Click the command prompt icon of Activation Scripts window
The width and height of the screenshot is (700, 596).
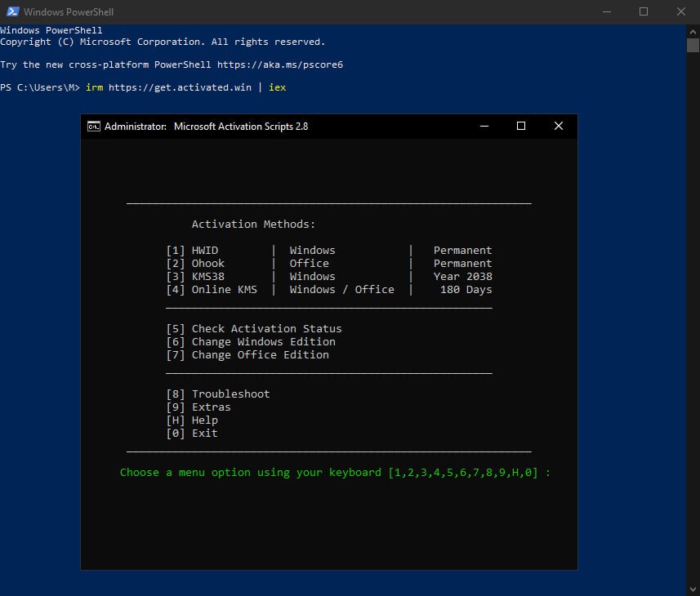(x=94, y=127)
